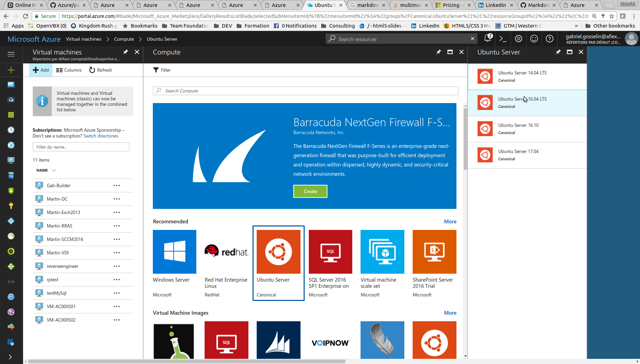Open the Cloud Shell icon in top bar

coord(503,39)
